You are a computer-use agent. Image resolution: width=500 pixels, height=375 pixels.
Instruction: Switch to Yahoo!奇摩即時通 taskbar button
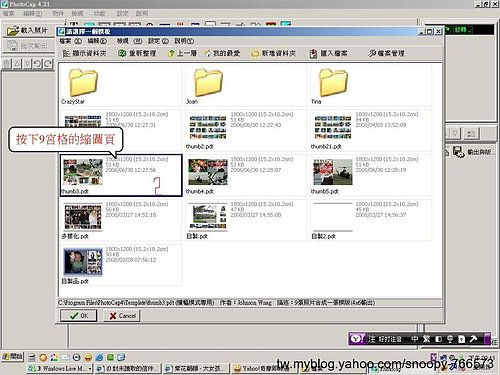coord(264,368)
